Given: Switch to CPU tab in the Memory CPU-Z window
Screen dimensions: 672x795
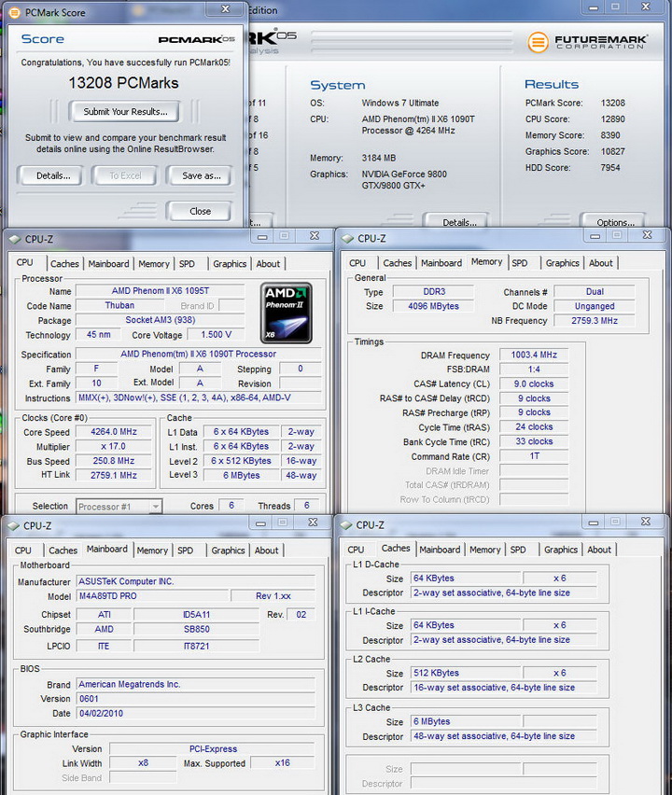Looking at the screenshot, I should pyautogui.click(x=357, y=263).
